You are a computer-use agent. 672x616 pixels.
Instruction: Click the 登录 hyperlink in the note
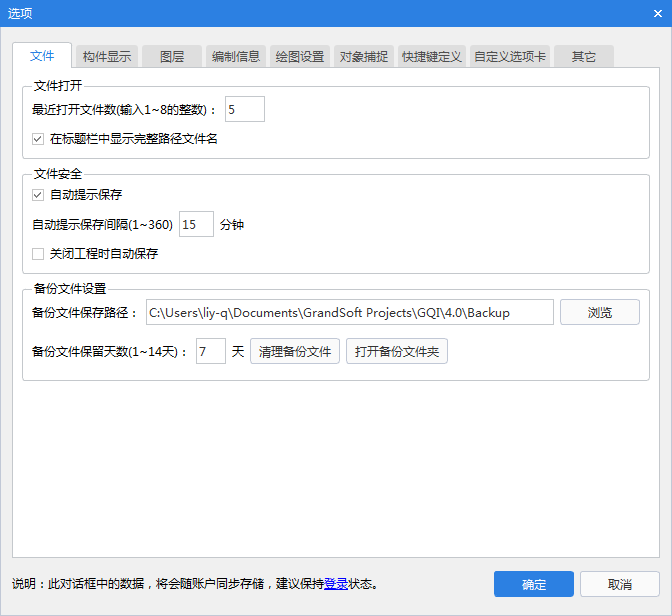tap(335, 584)
